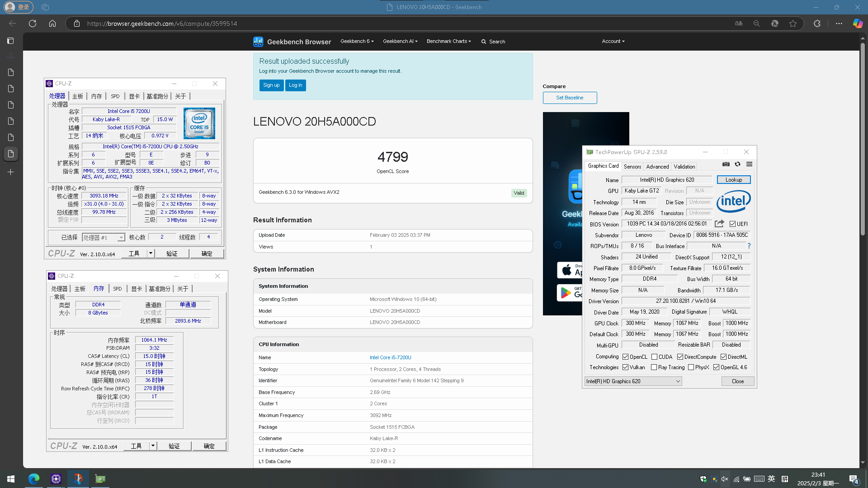Open the Geekbench 6 dropdown menu
868x488 pixels.
click(x=357, y=41)
